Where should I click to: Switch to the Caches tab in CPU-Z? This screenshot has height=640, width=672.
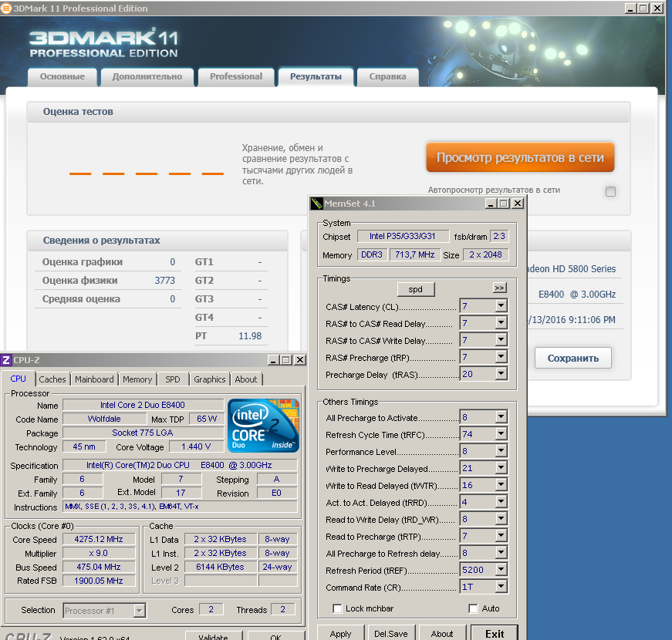tap(52, 379)
